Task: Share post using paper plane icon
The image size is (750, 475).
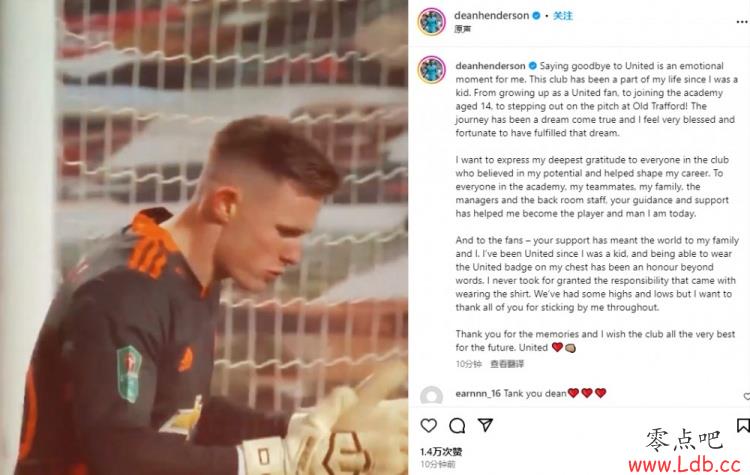Action: tap(485, 424)
